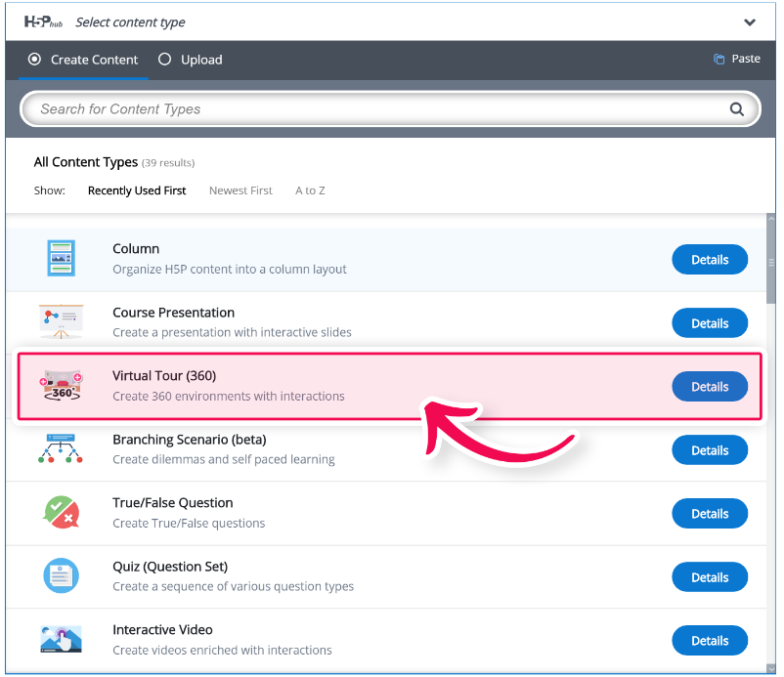Image resolution: width=784 pixels, height=677 pixels.
Task: Open Details for Quiz (Question Set)
Action: (x=710, y=577)
